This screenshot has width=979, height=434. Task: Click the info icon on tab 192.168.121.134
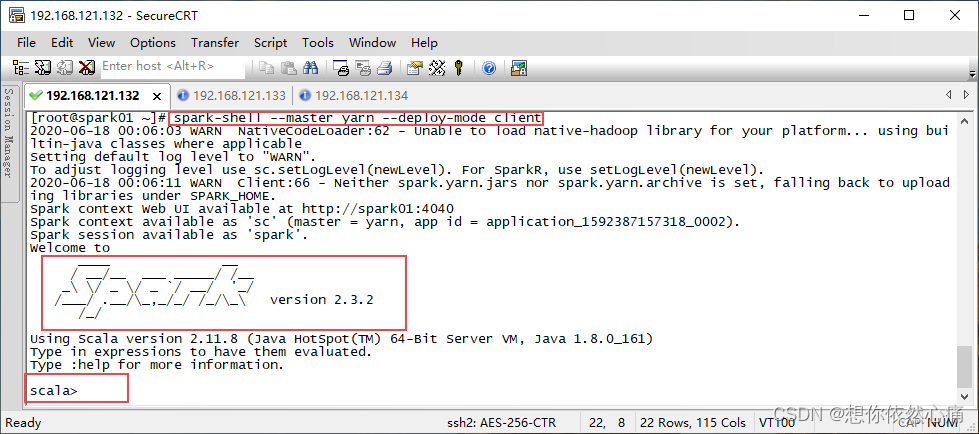(305, 96)
